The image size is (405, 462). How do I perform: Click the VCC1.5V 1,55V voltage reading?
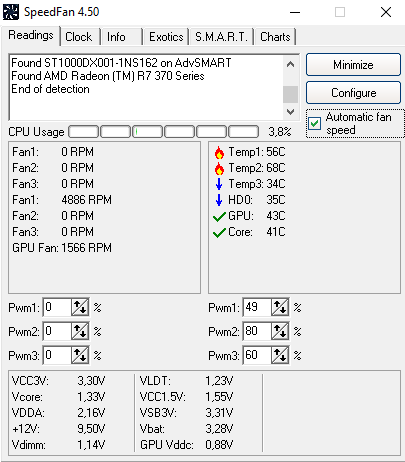(x=186, y=397)
